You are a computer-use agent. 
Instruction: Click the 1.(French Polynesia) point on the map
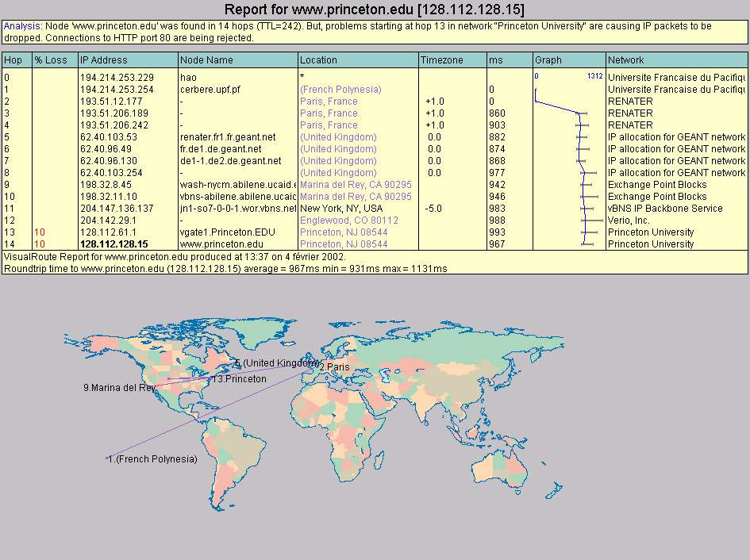coord(152,459)
